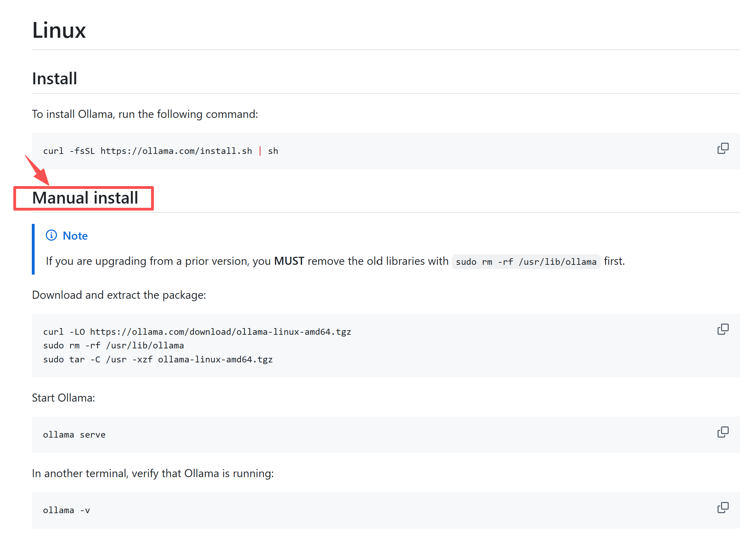Click the bold 'MUST' word in the note
Viewport: 756px width, 538px height.
click(x=289, y=261)
